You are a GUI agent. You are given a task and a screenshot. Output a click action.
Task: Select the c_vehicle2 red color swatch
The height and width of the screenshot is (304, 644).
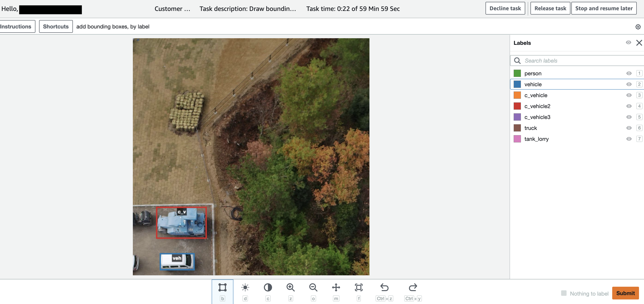point(517,106)
